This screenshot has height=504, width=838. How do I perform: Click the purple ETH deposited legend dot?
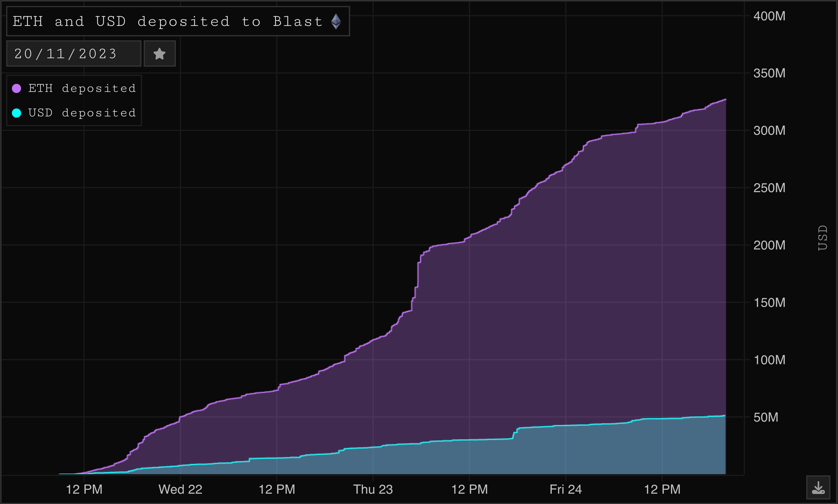click(17, 88)
